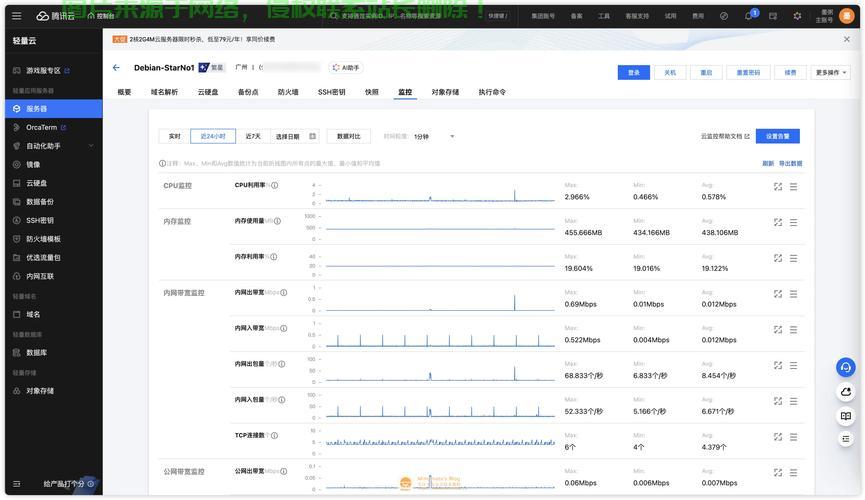
Task: Click the 刷新 refresh link
Action: (x=768, y=163)
